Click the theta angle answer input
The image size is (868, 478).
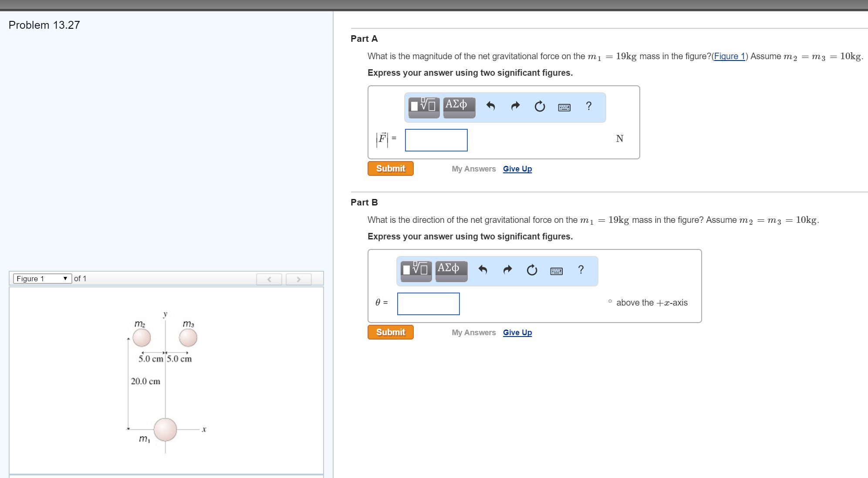pyautogui.click(x=429, y=304)
